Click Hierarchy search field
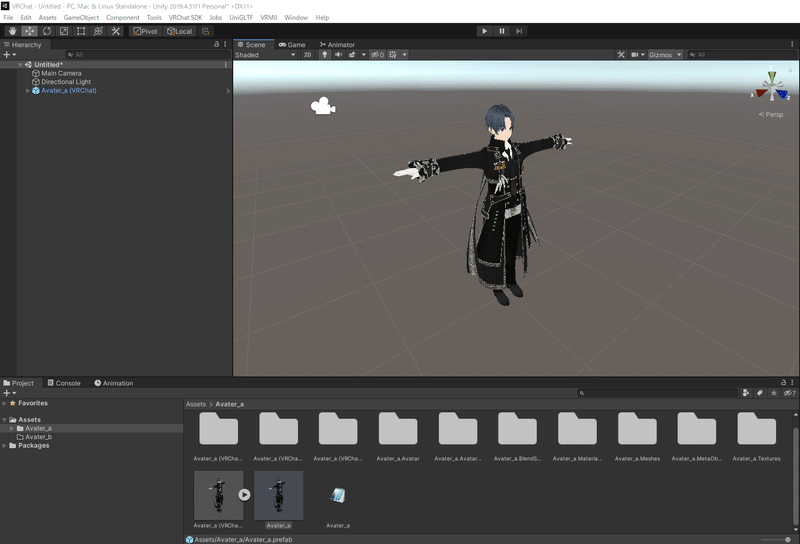 [148, 55]
